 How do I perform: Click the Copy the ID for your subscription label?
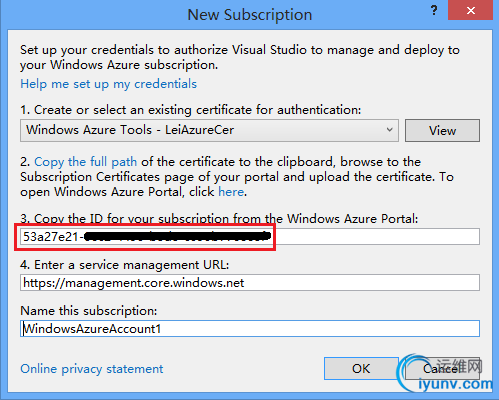[x=219, y=219]
